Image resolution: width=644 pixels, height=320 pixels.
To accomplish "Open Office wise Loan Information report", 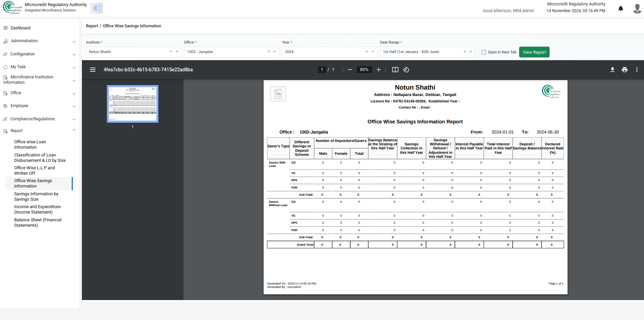I will 30,145.
